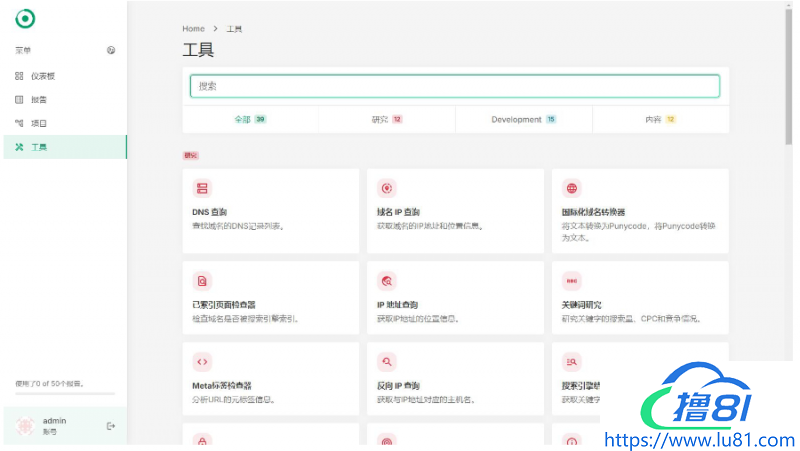Select the Development tab
Viewport: 800px width, 451px height.
coord(523,119)
